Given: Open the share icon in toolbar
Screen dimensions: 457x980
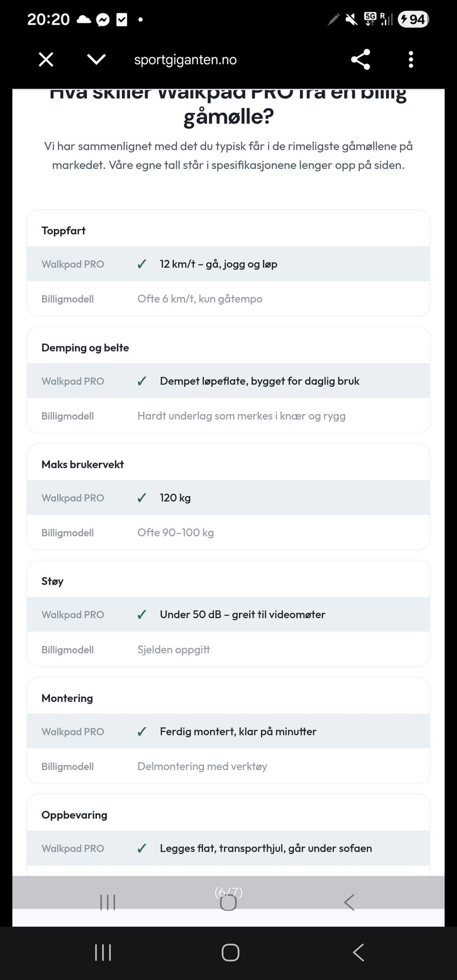Looking at the screenshot, I should tap(360, 59).
